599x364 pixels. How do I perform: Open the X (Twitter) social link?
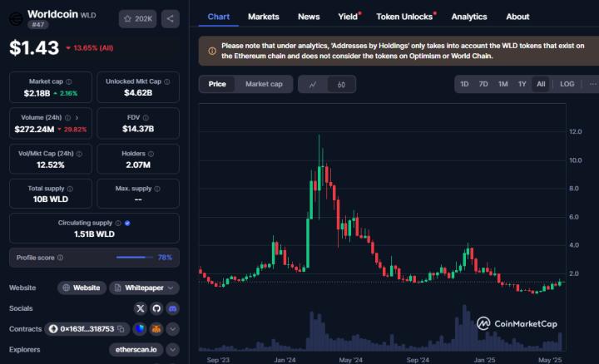(141, 308)
